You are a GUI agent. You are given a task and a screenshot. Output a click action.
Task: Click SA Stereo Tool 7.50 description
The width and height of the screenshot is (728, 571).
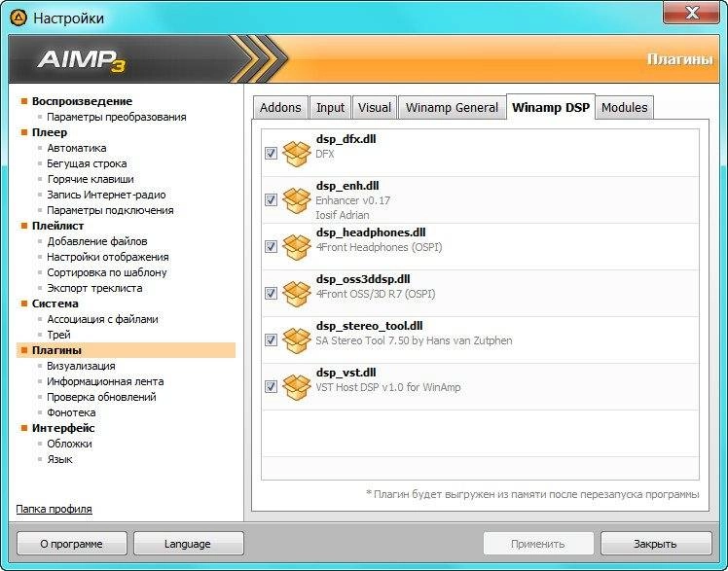tap(415, 340)
